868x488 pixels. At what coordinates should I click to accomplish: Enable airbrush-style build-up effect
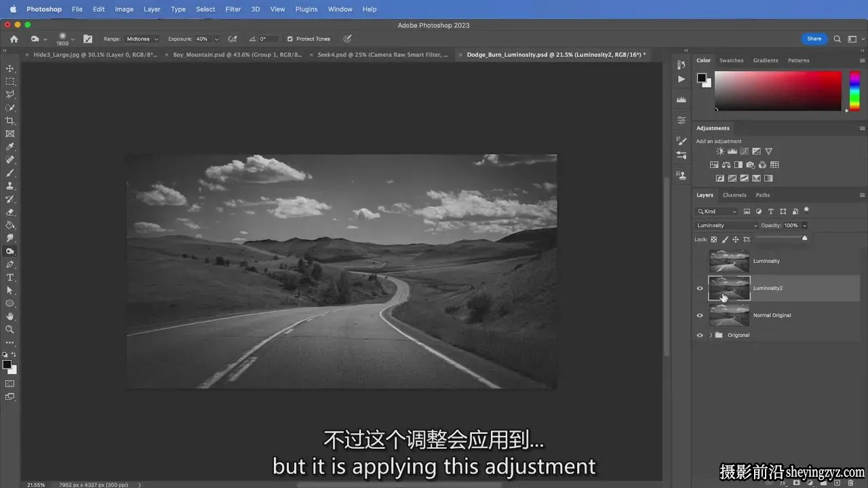[x=233, y=39]
